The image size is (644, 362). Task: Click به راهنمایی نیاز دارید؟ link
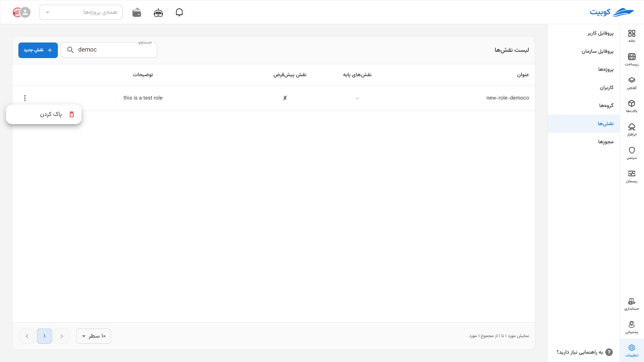[580, 352]
